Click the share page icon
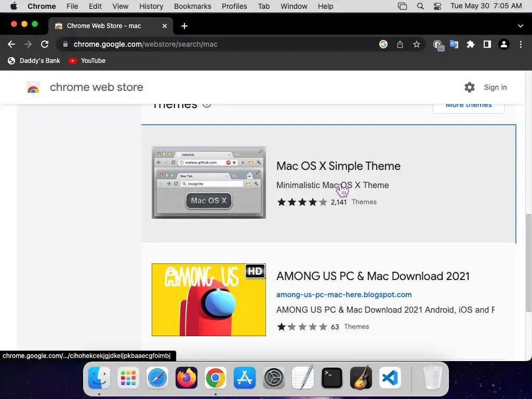 coord(400,44)
